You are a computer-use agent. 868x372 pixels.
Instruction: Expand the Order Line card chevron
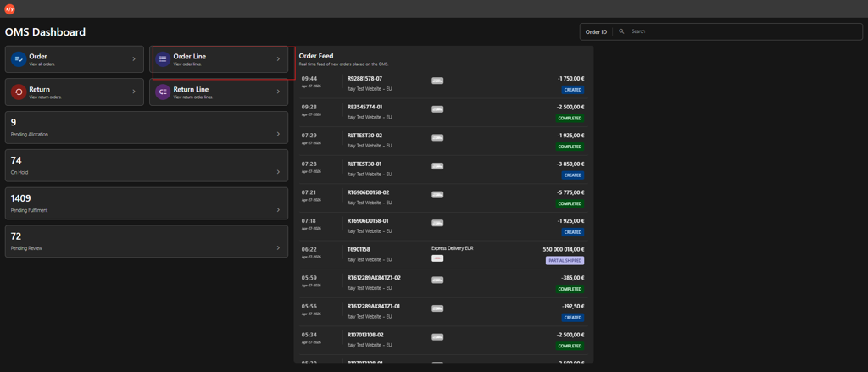pyautogui.click(x=278, y=58)
